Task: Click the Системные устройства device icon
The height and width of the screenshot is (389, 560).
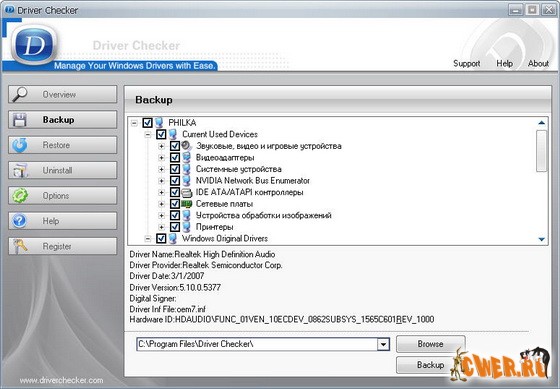Action: pos(186,169)
